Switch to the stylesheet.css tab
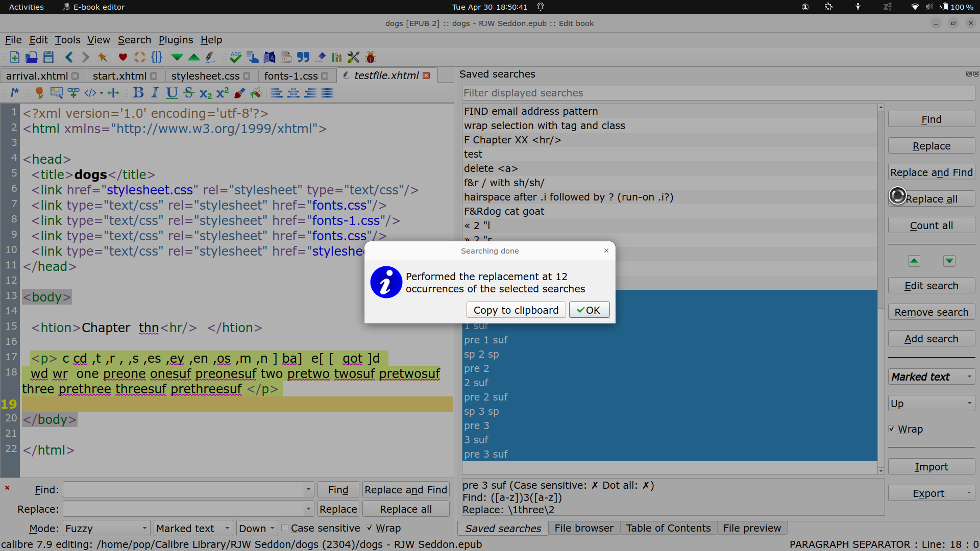Screen dimensions: 980x551 tap(205, 76)
